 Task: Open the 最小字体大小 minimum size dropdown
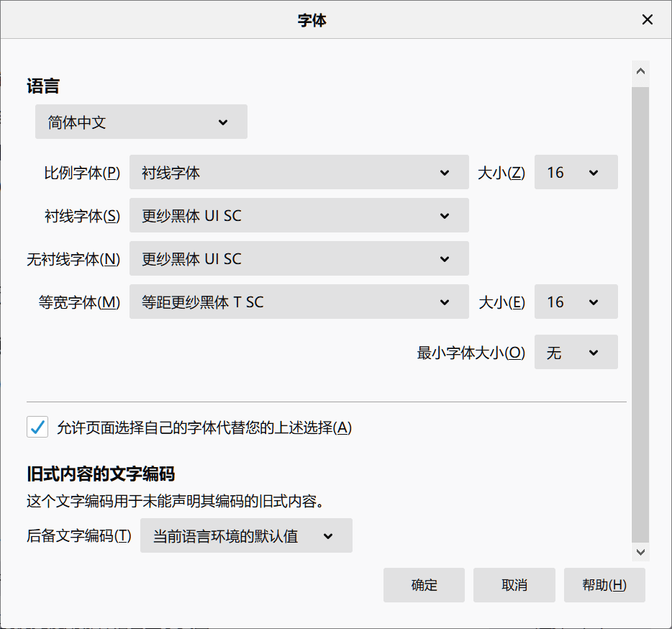point(575,352)
